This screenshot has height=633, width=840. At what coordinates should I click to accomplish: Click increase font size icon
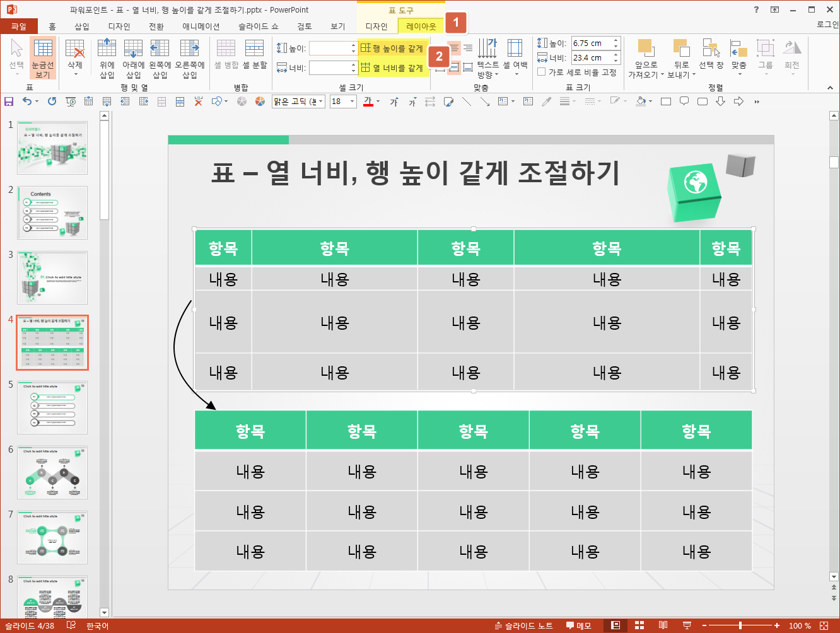pyautogui.click(x=394, y=102)
